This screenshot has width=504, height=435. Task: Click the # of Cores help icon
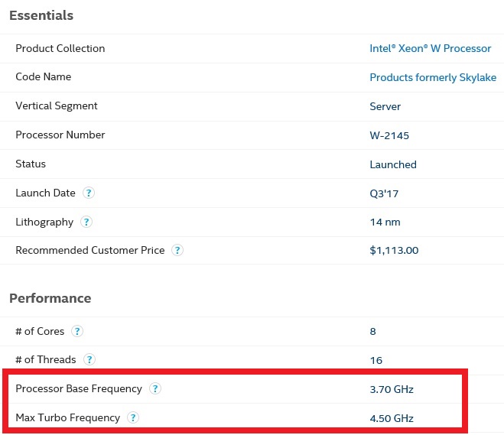click(x=77, y=331)
